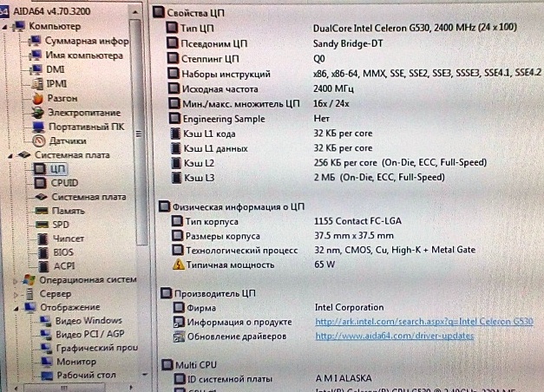
Task: Click the tree panel scroll-down arrow
Action: [x=145, y=375]
